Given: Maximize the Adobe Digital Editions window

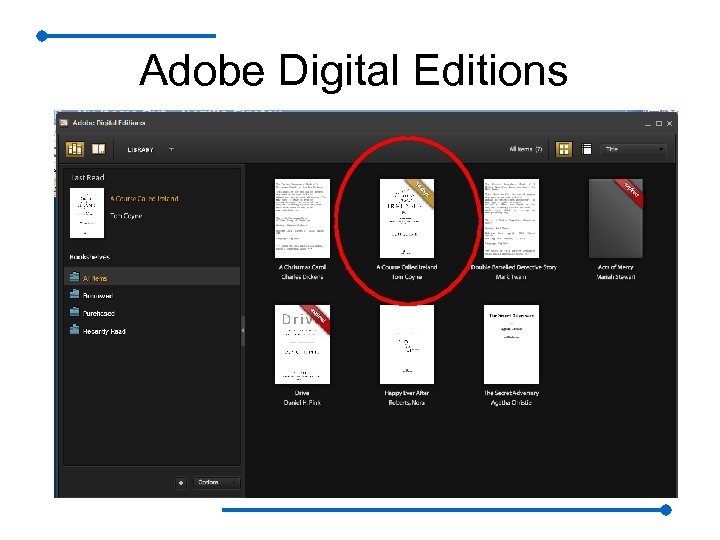Looking at the screenshot, I should coord(659,124).
